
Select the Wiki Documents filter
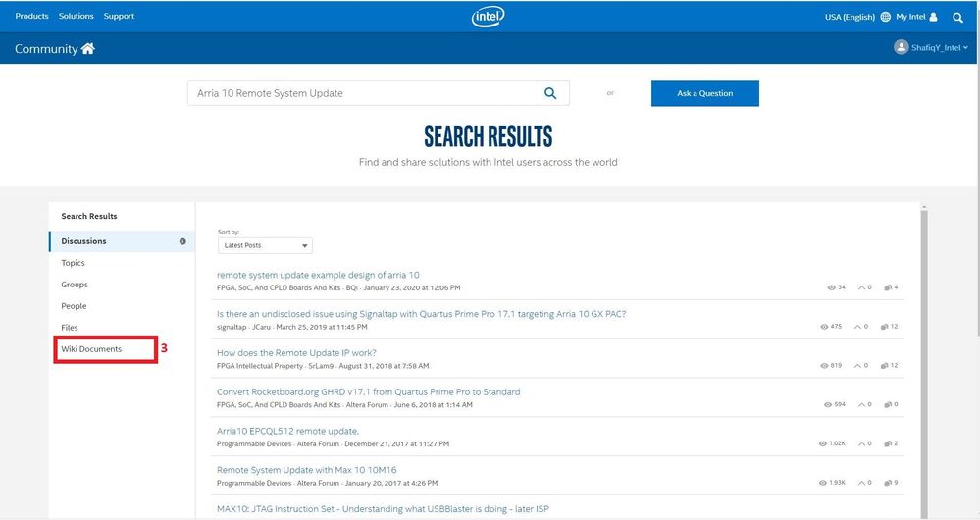[x=91, y=349]
